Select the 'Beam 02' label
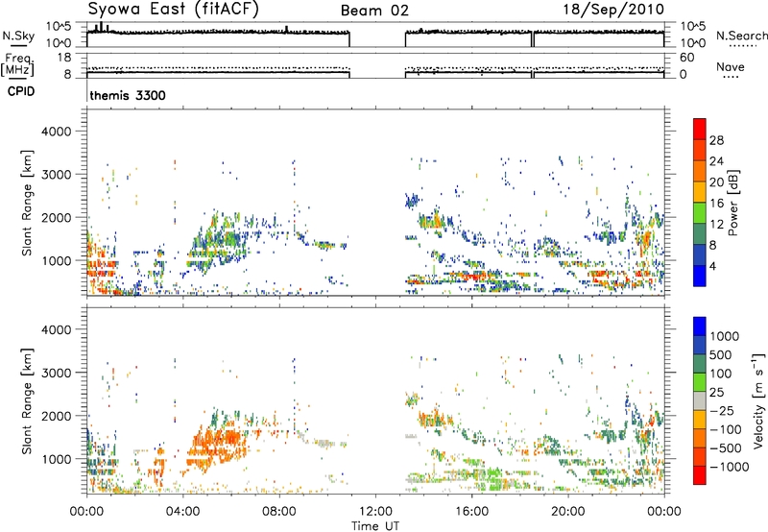The width and height of the screenshot is (768, 532). [x=374, y=11]
